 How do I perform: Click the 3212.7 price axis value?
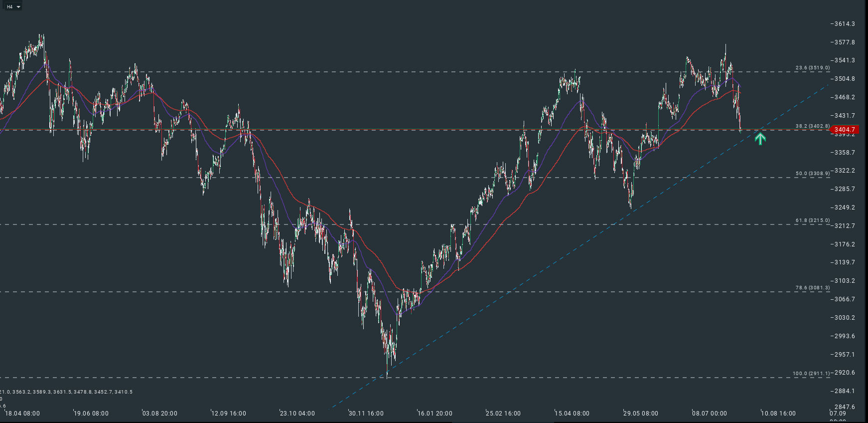point(845,226)
